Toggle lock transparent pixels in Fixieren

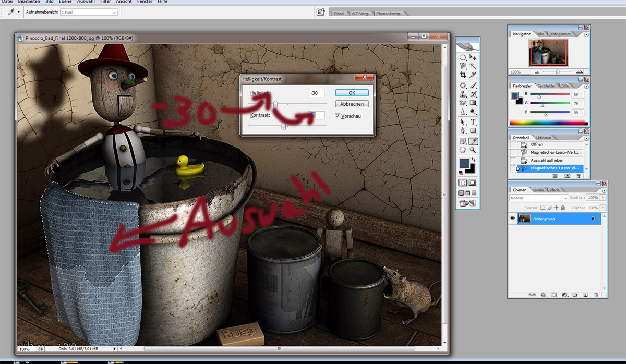coord(543,208)
